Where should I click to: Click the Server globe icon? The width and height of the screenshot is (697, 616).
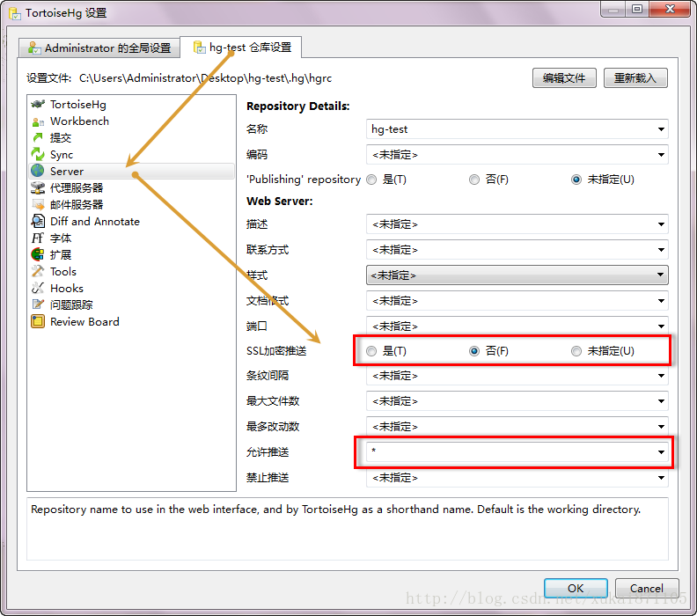pyautogui.click(x=38, y=171)
